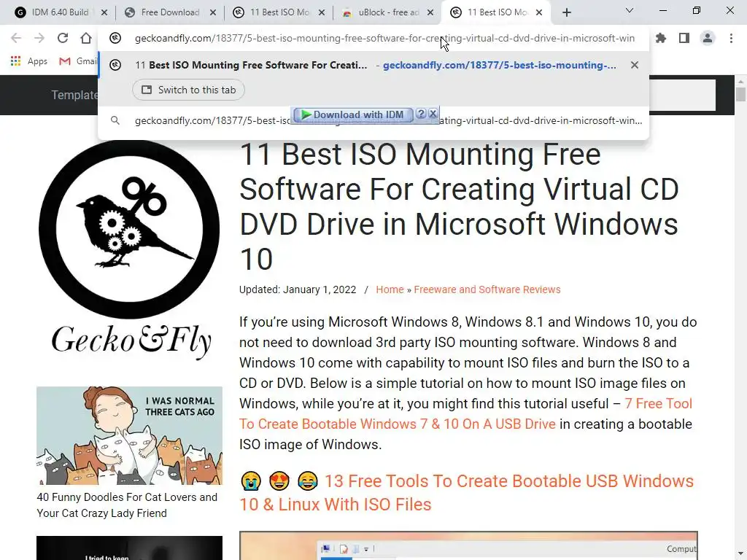Close the Download with IDM panel
The width and height of the screenshot is (747, 560).
pos(433,114)
